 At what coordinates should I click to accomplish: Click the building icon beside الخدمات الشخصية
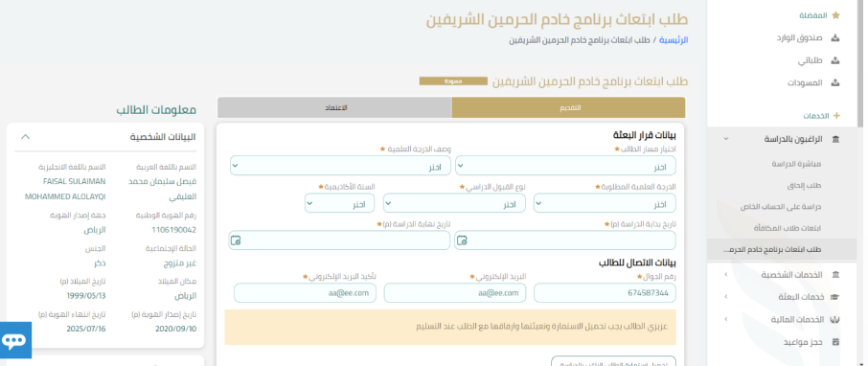[835, 275]
